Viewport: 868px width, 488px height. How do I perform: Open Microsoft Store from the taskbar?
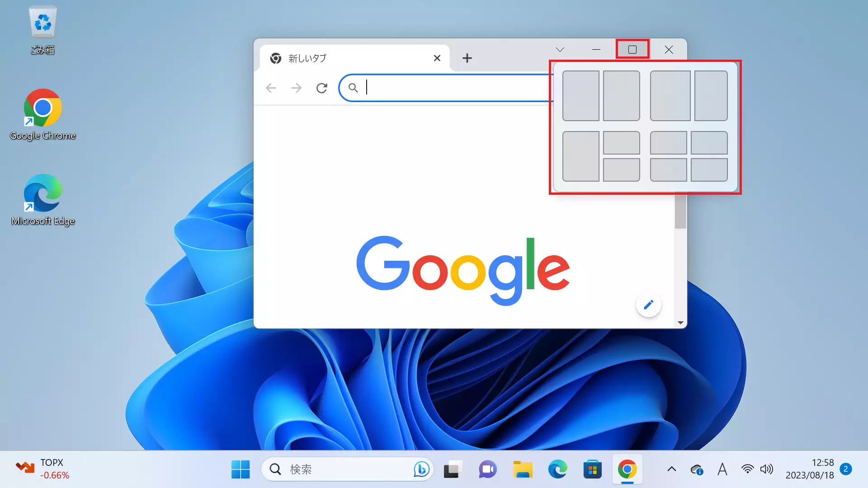tap(592, 469)
